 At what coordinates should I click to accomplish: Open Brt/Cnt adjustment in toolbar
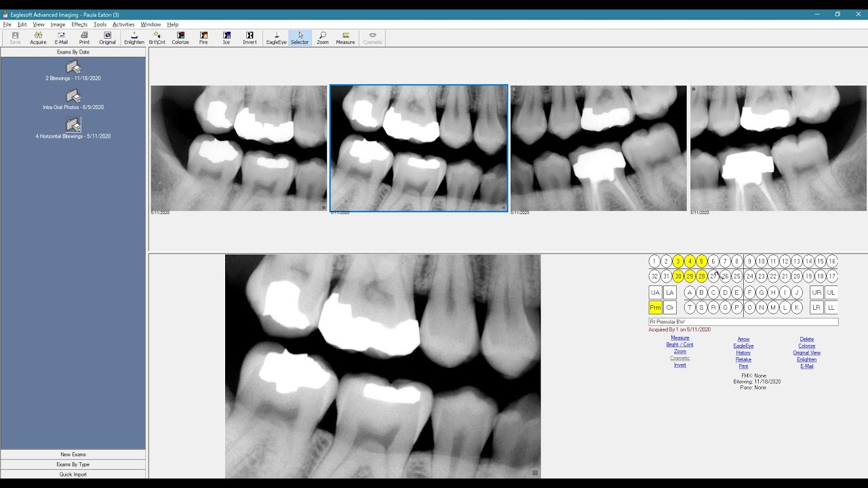(157, 38)
